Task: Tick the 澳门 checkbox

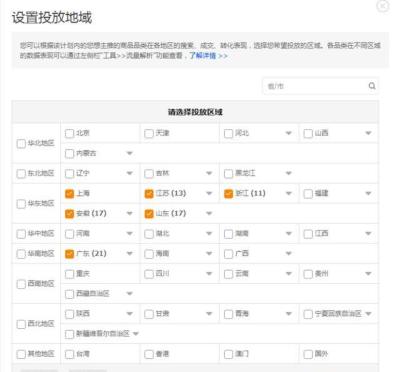Action: tap(228, 354)
